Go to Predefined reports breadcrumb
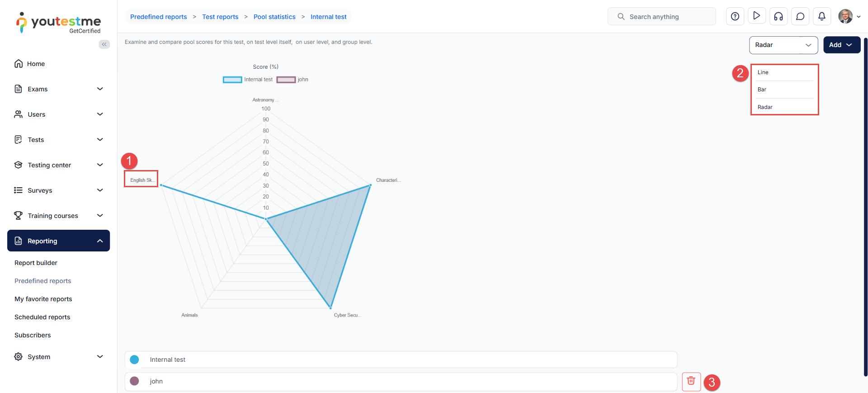868x393 pixels. click(158, 17)
